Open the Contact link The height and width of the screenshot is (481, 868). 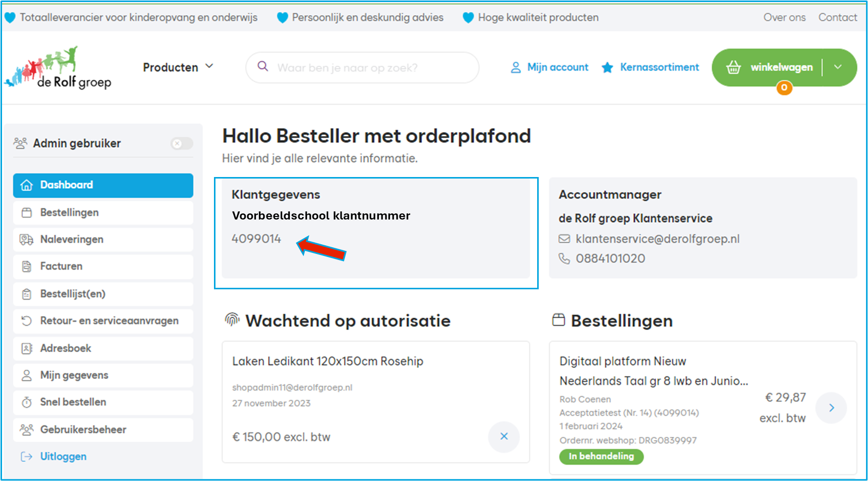tap(838, 17)
